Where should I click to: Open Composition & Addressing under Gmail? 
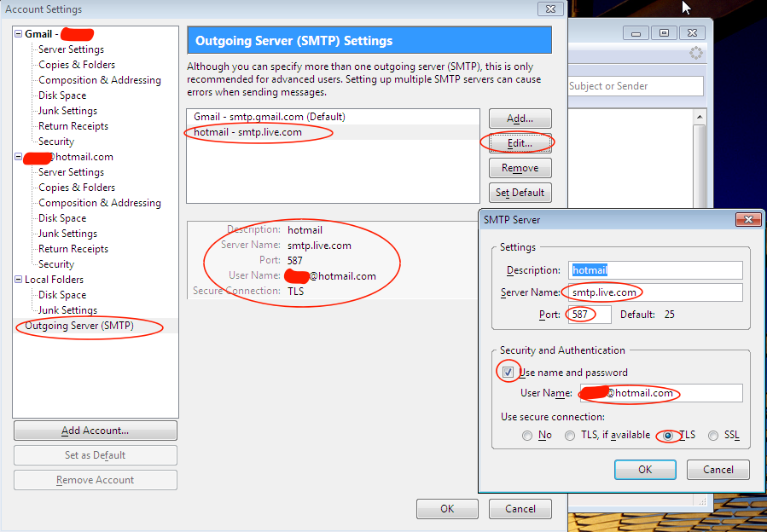tap(99, 80)
